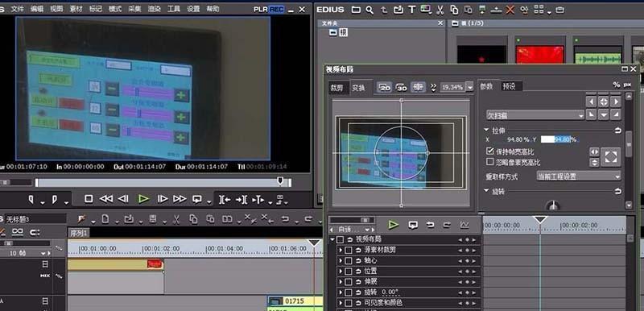The image size is (644, 311).
Task: Select the 2D mode icon in layout dialog
Action: point(385,87)
